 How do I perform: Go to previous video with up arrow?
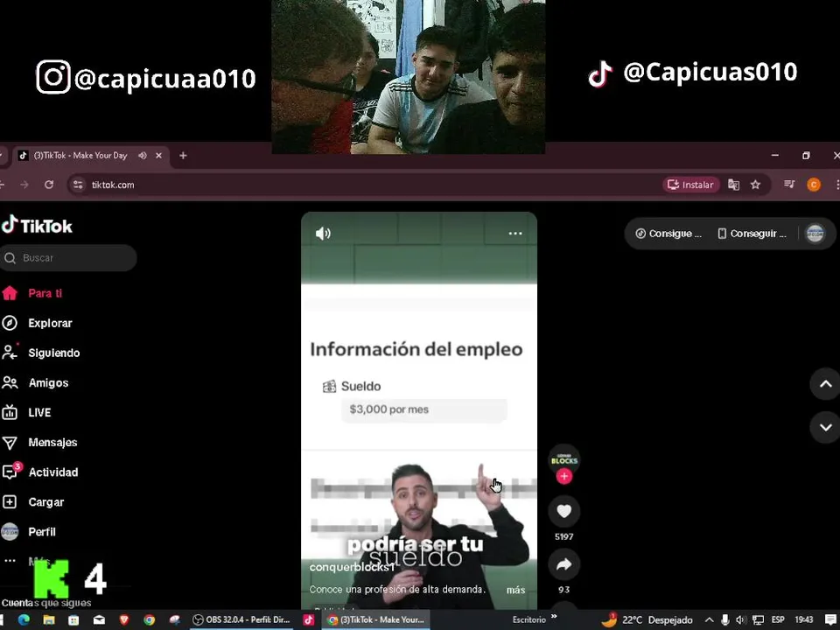(825, 383)
